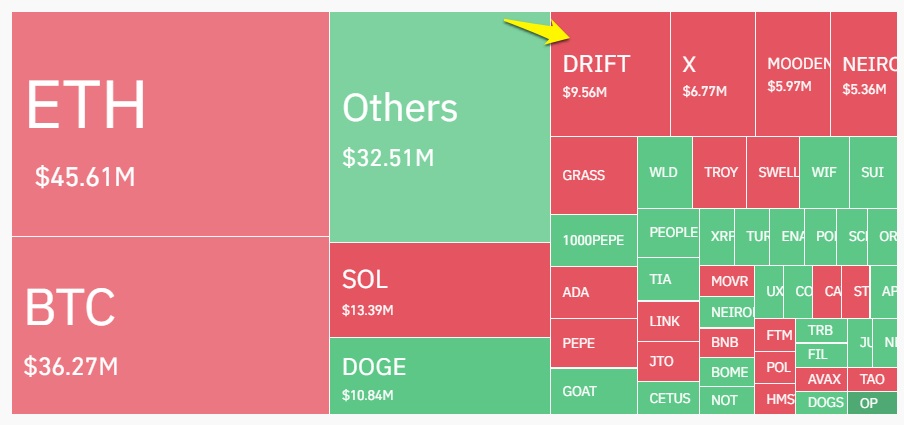
Task: Select the BTC $36.27M tile
Action: click(170, 325)
